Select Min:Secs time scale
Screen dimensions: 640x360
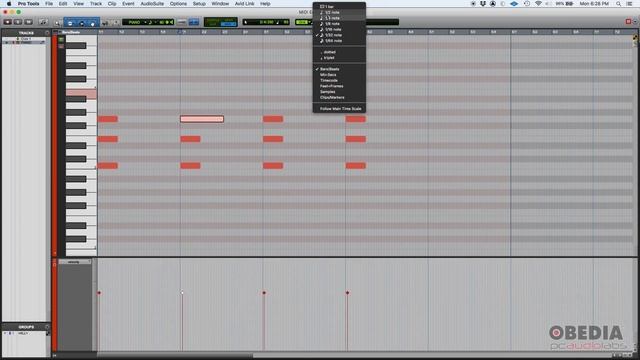339,75
